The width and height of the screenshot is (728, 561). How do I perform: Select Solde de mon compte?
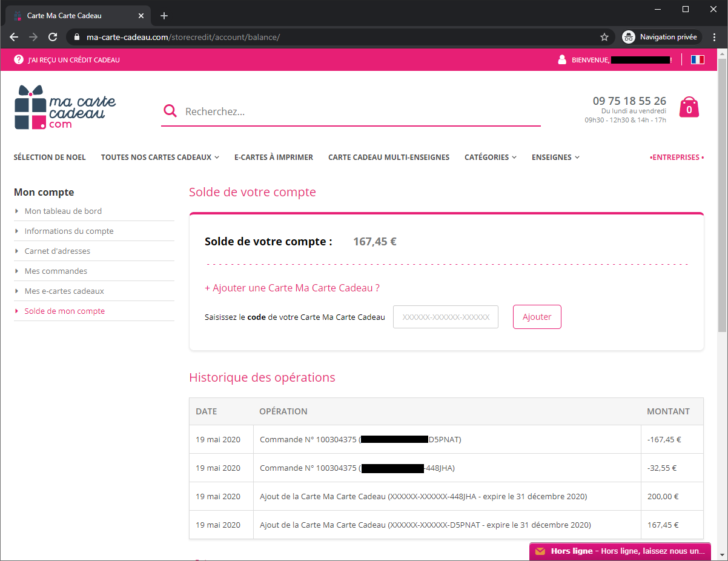(x=65, y=311)
